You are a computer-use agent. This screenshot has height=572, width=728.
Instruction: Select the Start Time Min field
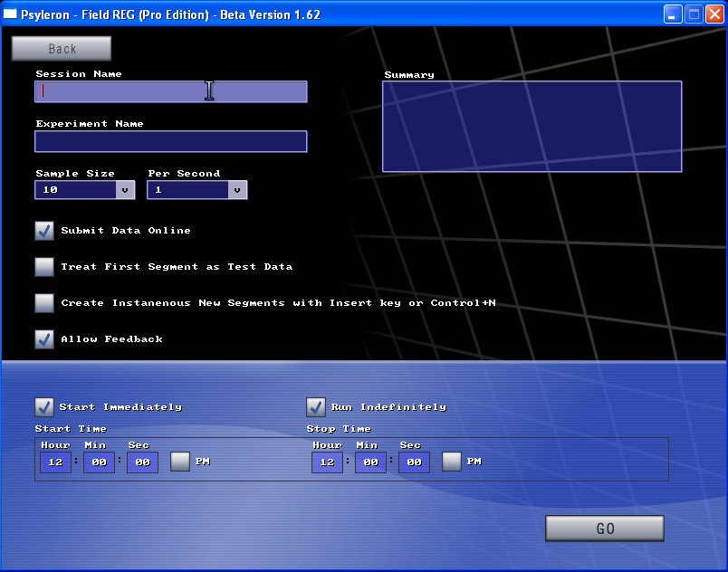point(99,462)
